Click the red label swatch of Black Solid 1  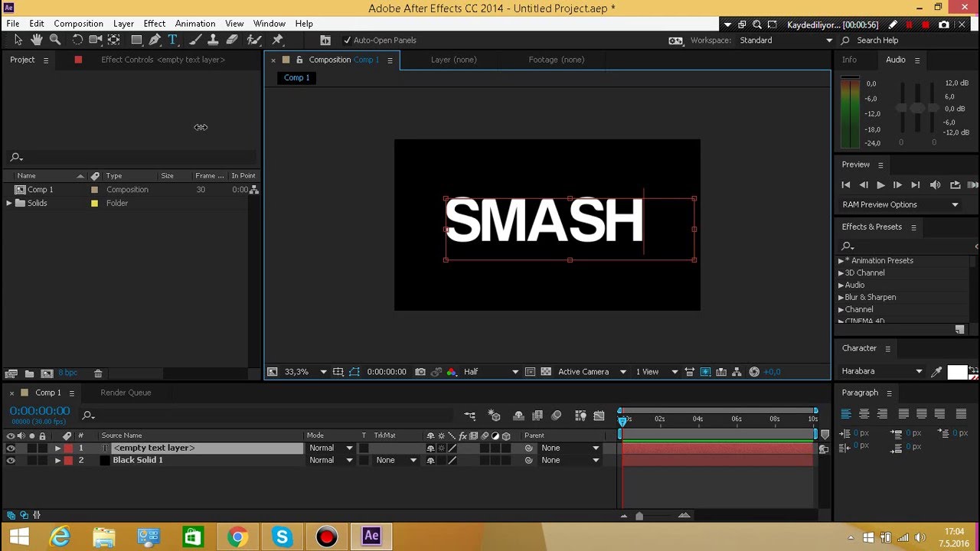68,460
